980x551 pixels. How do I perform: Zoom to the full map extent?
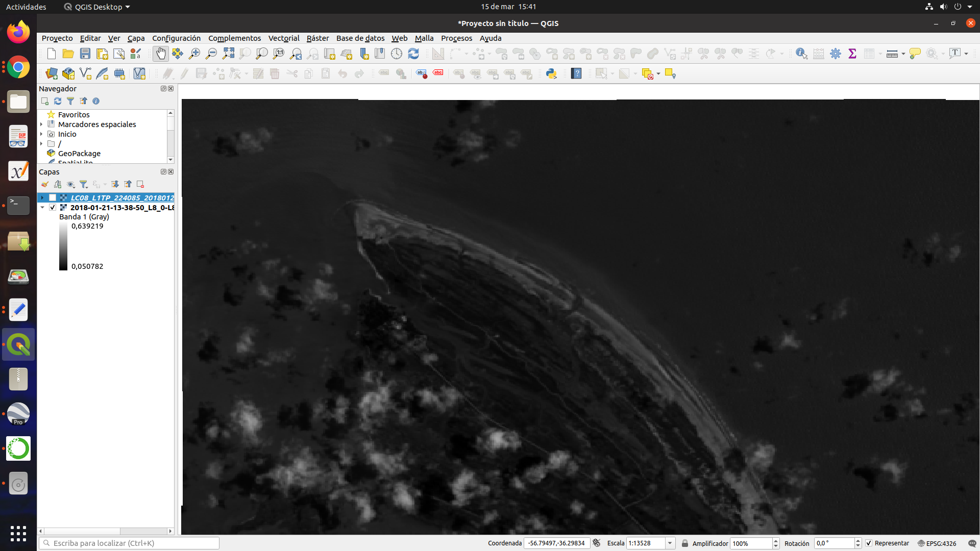click(228, 54)
